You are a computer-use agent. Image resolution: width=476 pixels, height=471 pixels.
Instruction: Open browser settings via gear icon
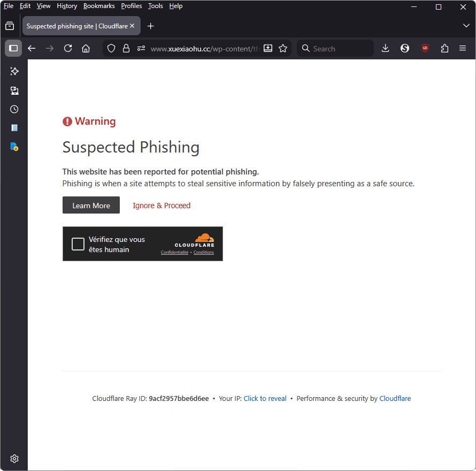pyautogui.click(x=14, y=459)
